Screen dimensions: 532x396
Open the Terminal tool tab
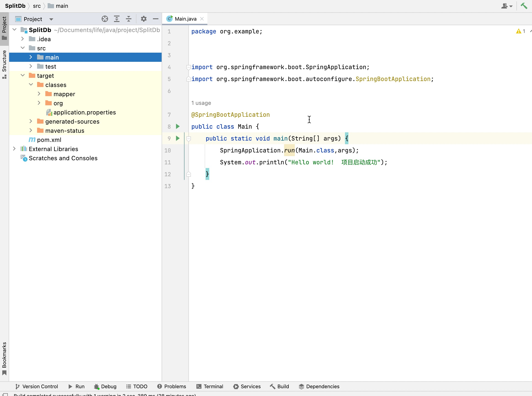210,386
